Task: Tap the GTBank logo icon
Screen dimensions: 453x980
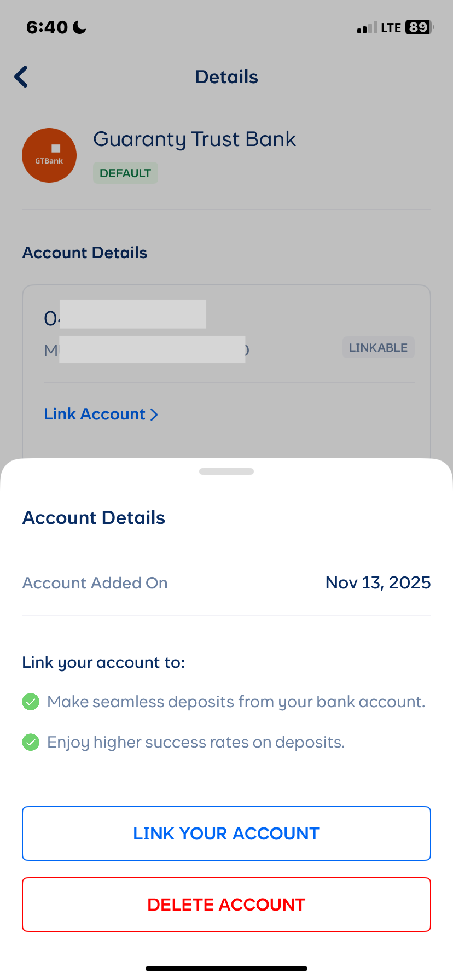Action: 49,155
